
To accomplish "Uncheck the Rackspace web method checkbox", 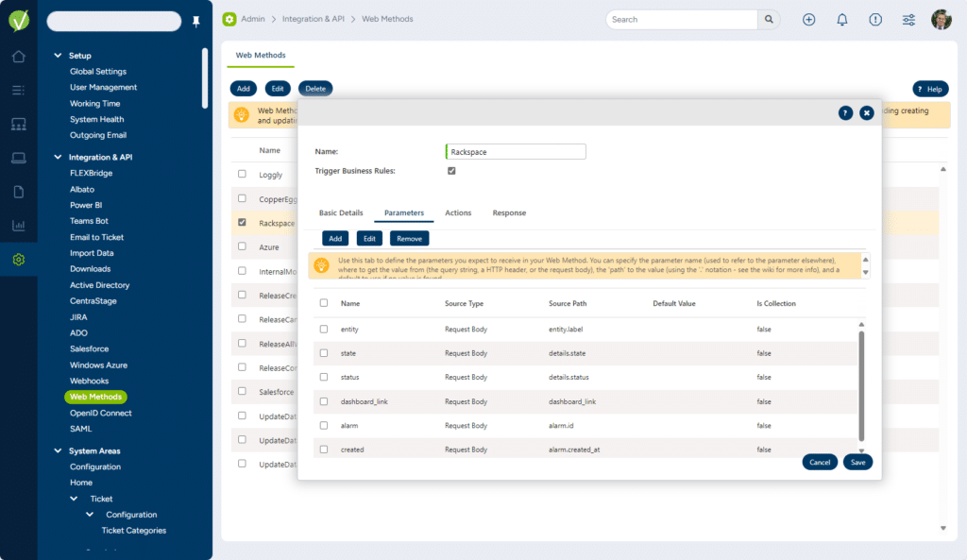I will [x=243, y=223].
